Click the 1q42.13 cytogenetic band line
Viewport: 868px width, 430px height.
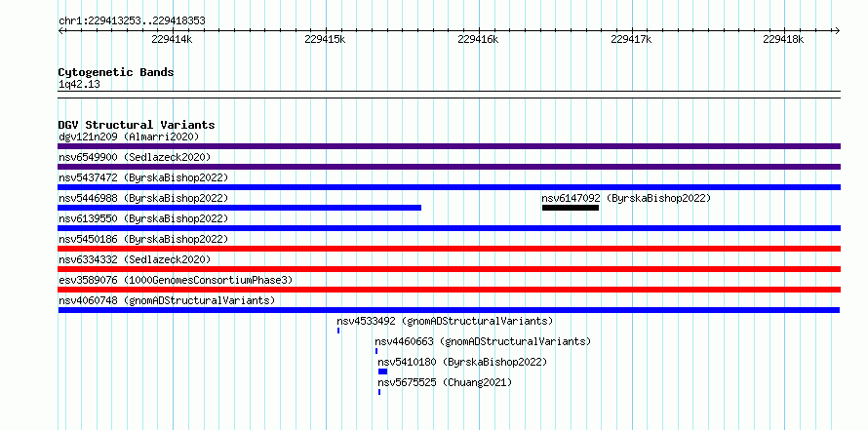click(449, 95)
